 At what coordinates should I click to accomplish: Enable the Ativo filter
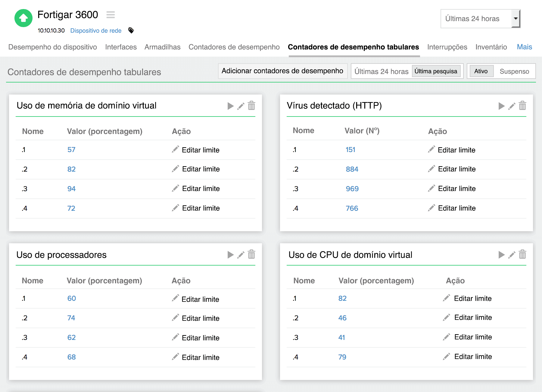coord(481,71)
